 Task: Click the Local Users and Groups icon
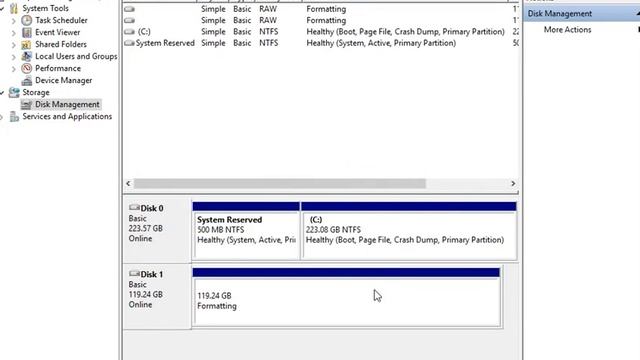coord(27,56)
